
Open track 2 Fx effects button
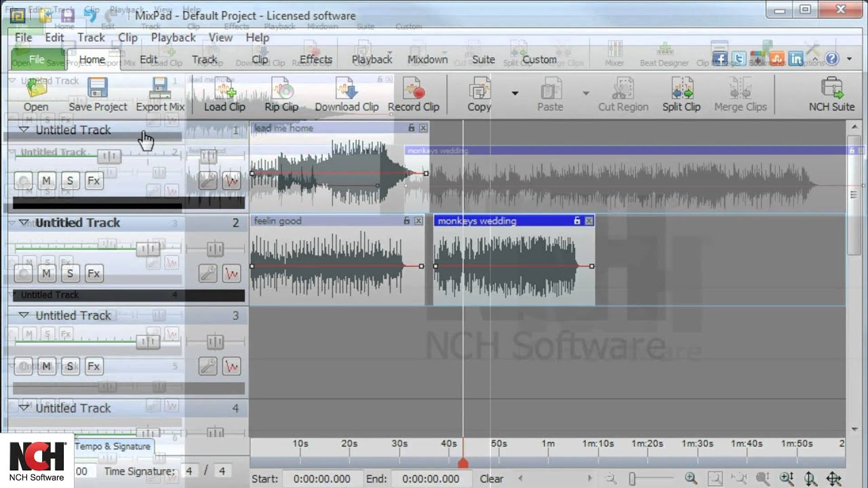click(94, 274)
